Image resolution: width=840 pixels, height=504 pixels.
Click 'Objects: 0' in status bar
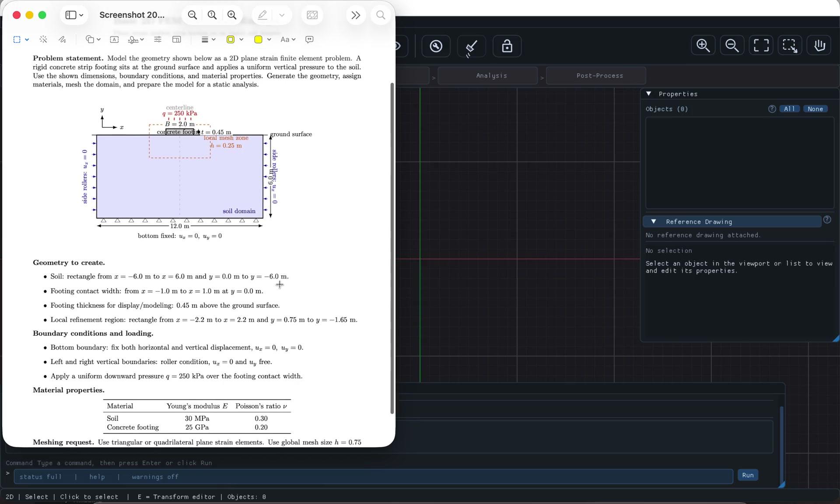[247, 497]
